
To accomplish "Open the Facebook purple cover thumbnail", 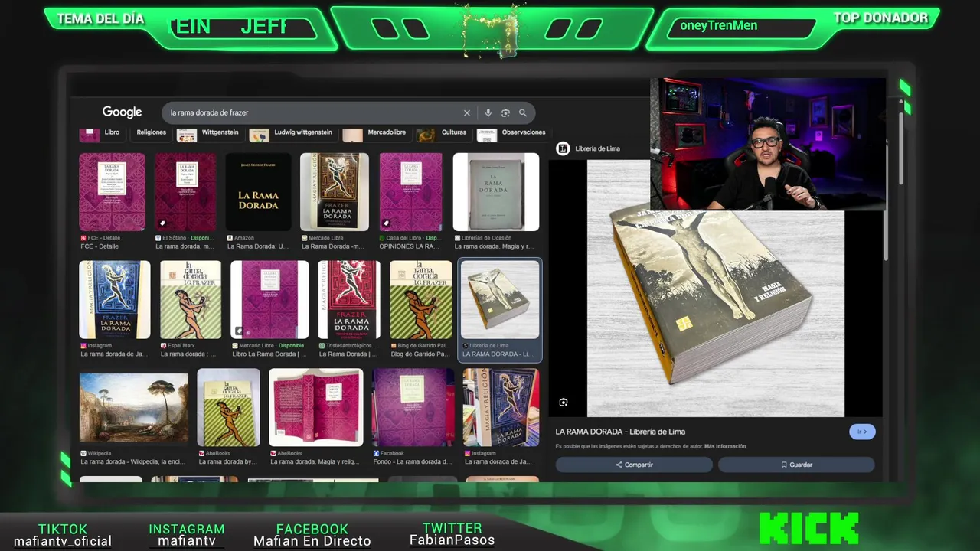I will coord(413,408).
